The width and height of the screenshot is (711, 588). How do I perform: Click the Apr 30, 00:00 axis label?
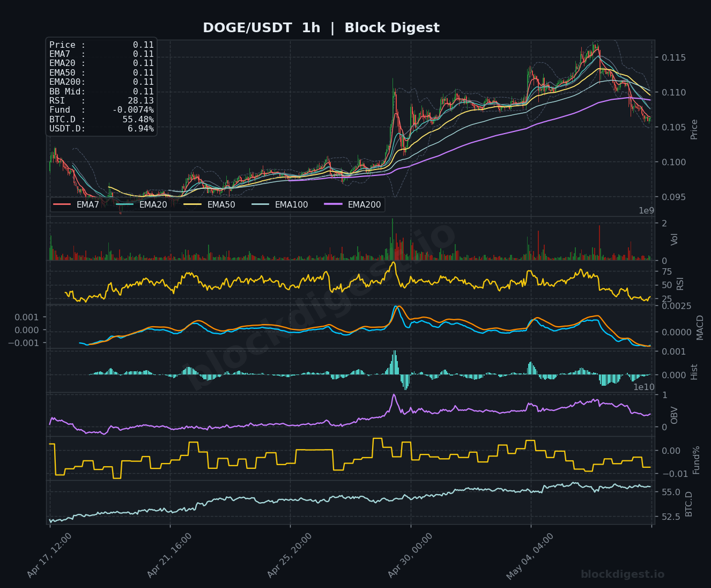[x=410, y=556]
